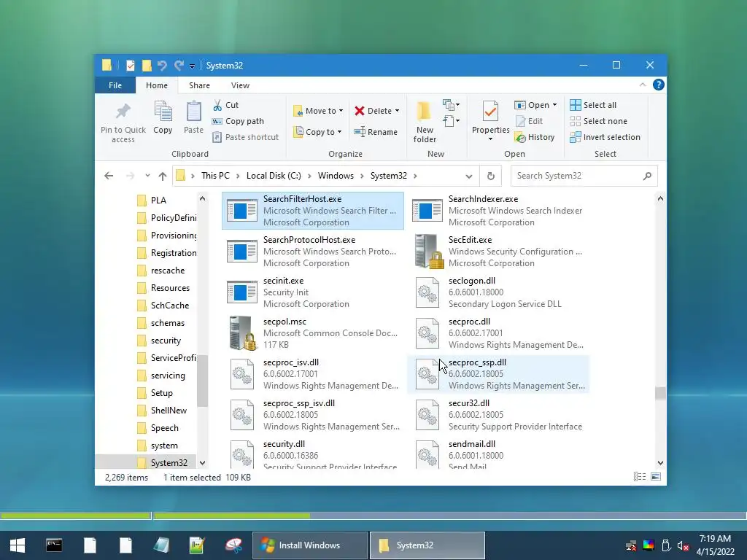Screen dimensions: 747x560
Task: Open Customize Quick Access Toolbar dropdown
Action: coord(192,66)
